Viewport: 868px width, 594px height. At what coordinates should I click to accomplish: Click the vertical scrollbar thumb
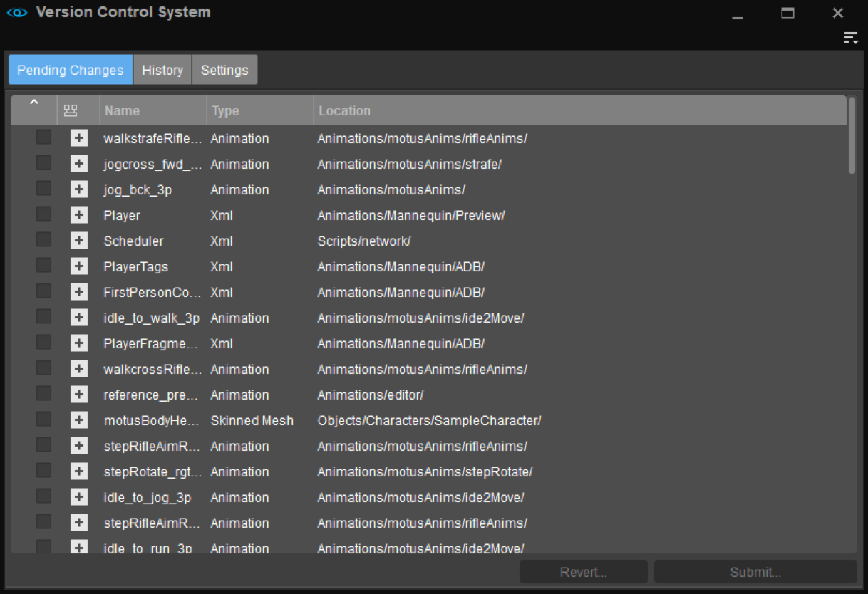pos(852,135)
